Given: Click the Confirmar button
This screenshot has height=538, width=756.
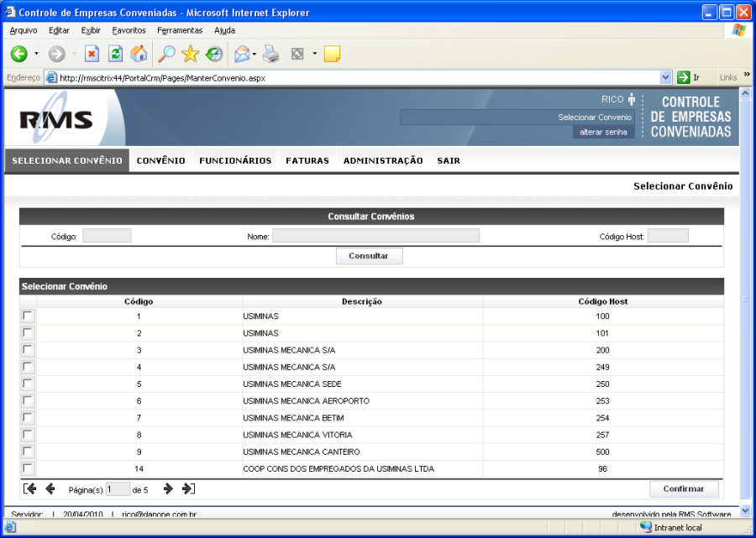Looking at the screenshot, I should point(684,488).
